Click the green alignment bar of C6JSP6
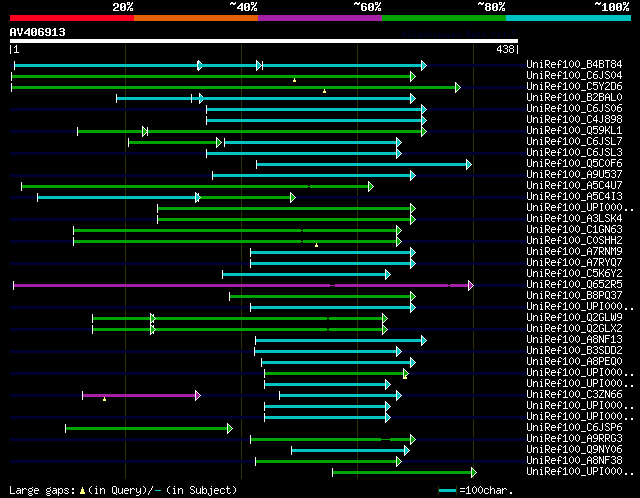 pyautogui.click(x=147, y=428)
